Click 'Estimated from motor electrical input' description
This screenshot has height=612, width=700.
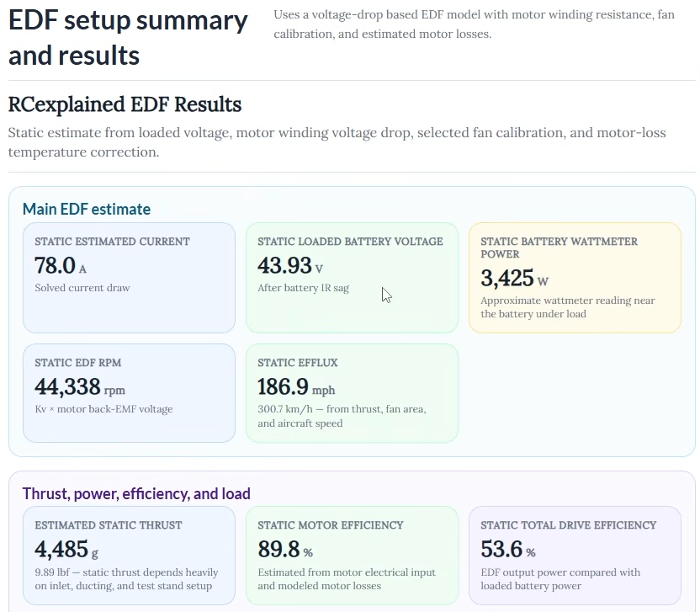pyautogui.click(x=347, y=579)
